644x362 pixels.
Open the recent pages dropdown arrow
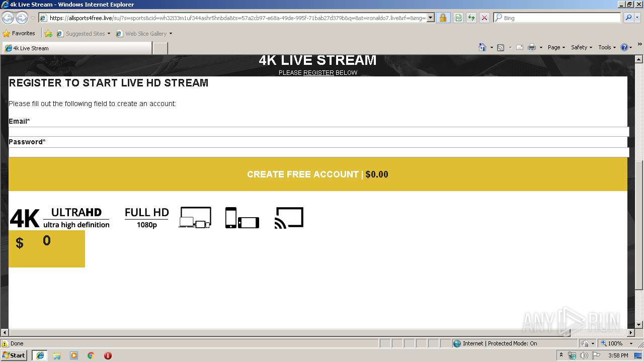33,18
